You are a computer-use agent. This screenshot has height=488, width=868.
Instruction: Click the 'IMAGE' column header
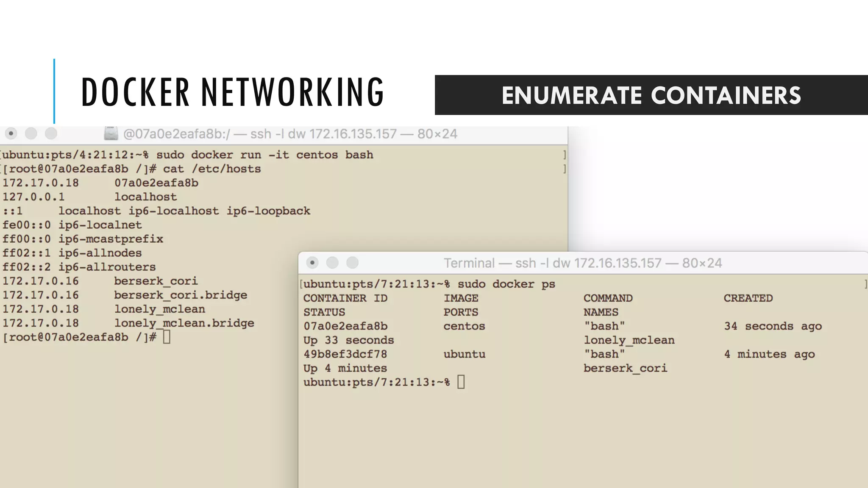pos(461,298)
